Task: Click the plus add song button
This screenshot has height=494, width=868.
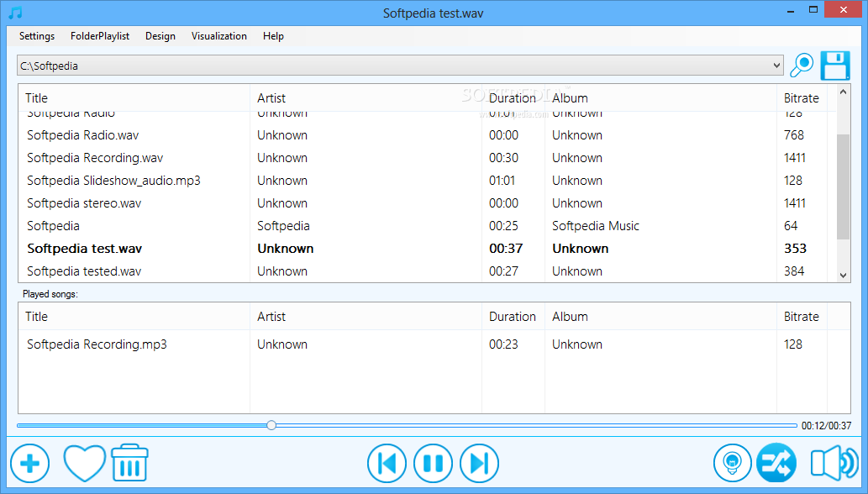Action: [30, 463]
